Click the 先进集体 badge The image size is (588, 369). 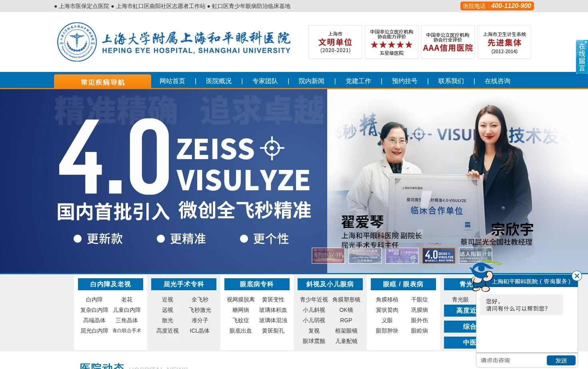click(x=504, y=42)
